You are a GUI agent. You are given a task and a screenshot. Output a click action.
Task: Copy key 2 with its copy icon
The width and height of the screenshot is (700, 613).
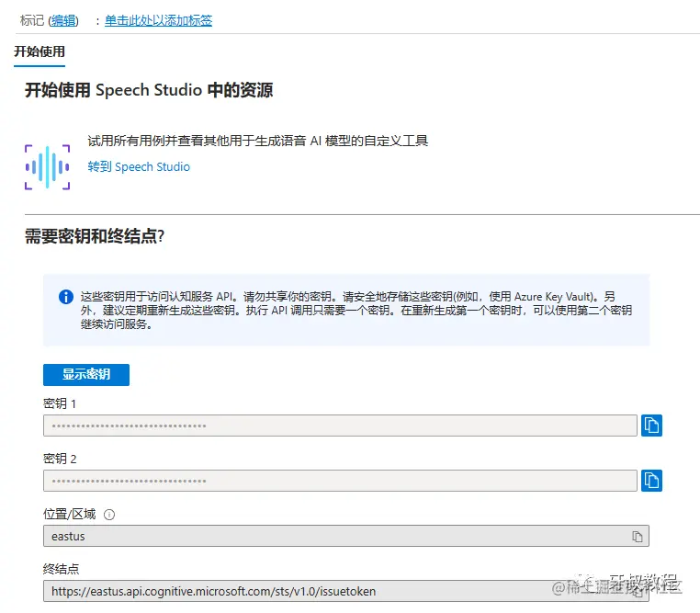651,481
